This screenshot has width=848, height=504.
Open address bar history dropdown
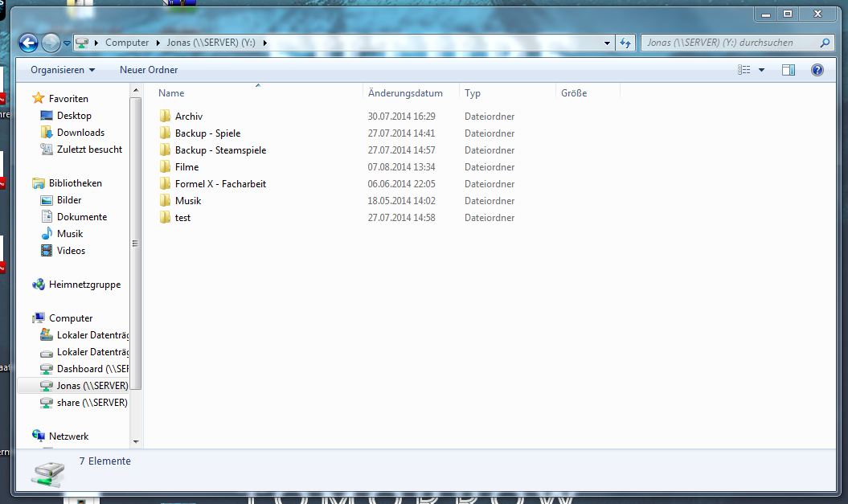click(x=607, y=43)
